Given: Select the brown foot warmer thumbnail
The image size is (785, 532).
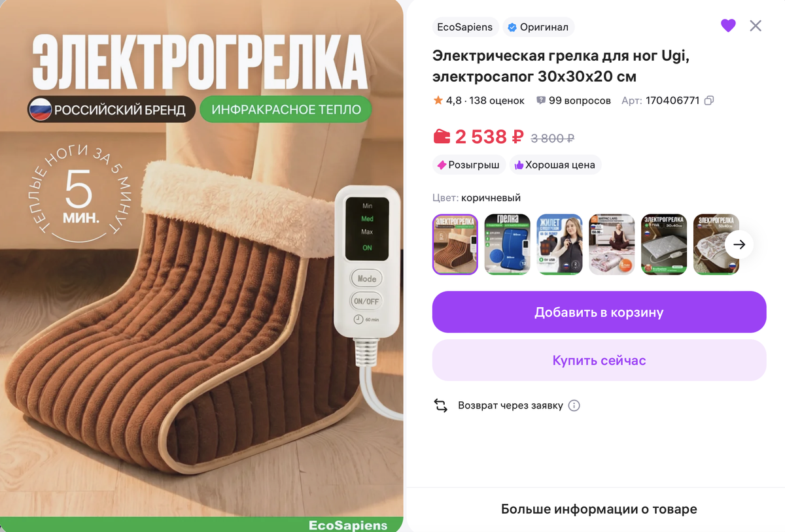Looking at the screenshot, I should [x=455, y=244].
